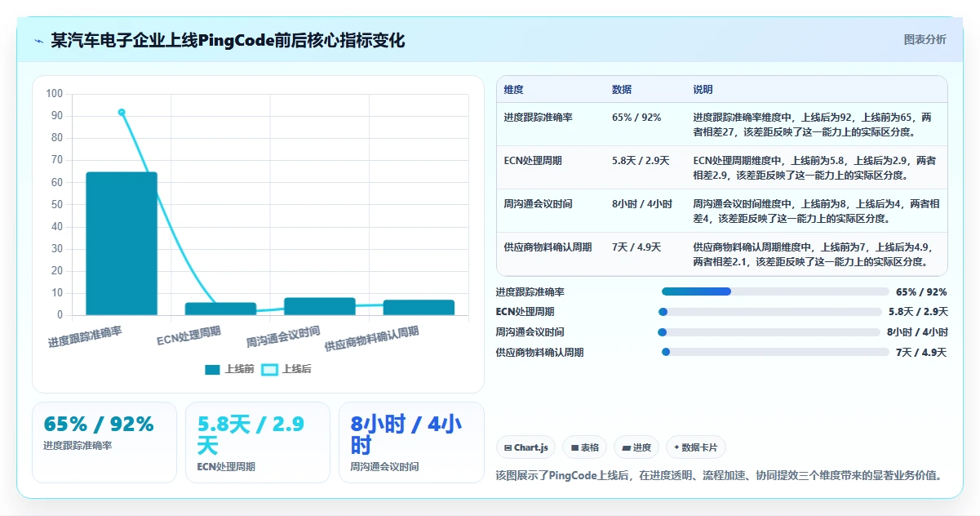Click table cell 5.8天 / 2.9天
Screen dimensions: 980x516
pyautogui.click(x=641, y=161)
